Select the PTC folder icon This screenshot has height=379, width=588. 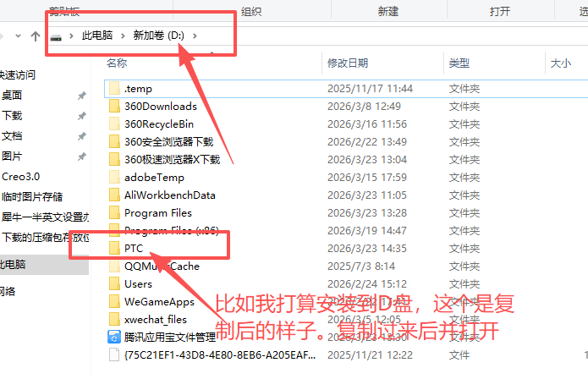(x=114, y=248)
